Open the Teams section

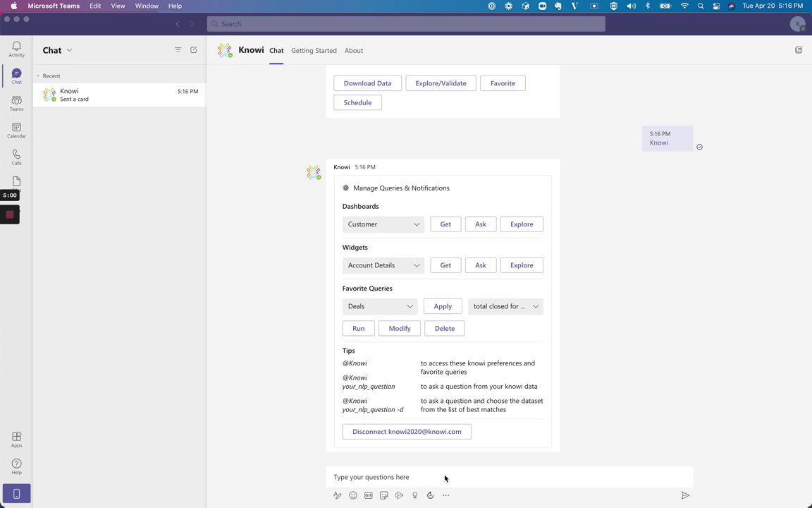[17, 103]
